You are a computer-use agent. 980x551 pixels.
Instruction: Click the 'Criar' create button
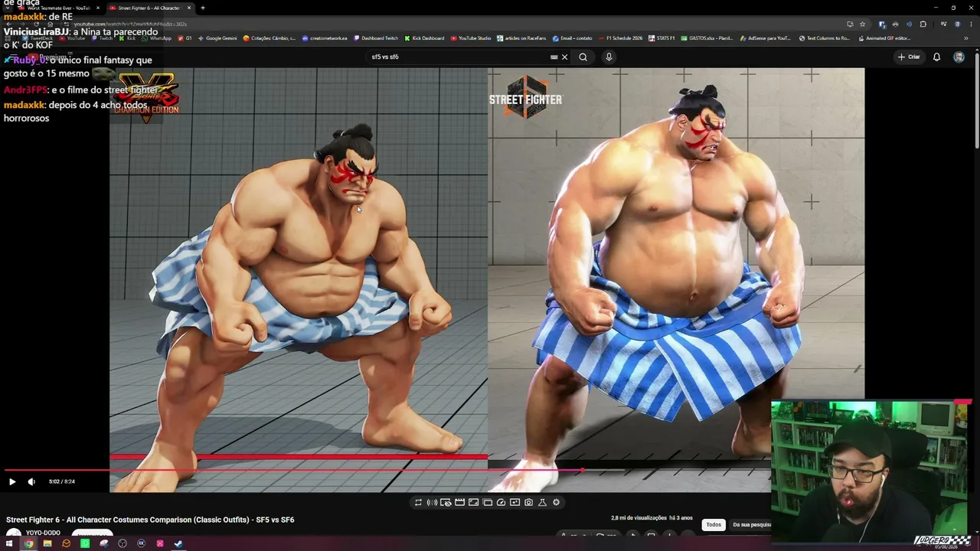coord(909,57)
